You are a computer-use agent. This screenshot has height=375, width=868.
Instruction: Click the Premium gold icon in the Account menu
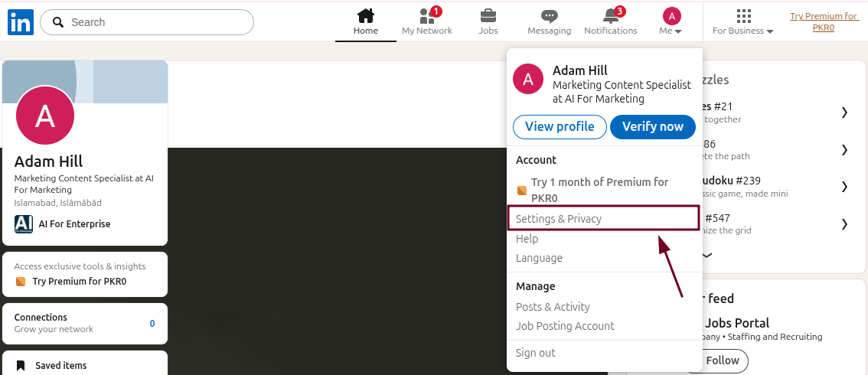pos(521,191)
